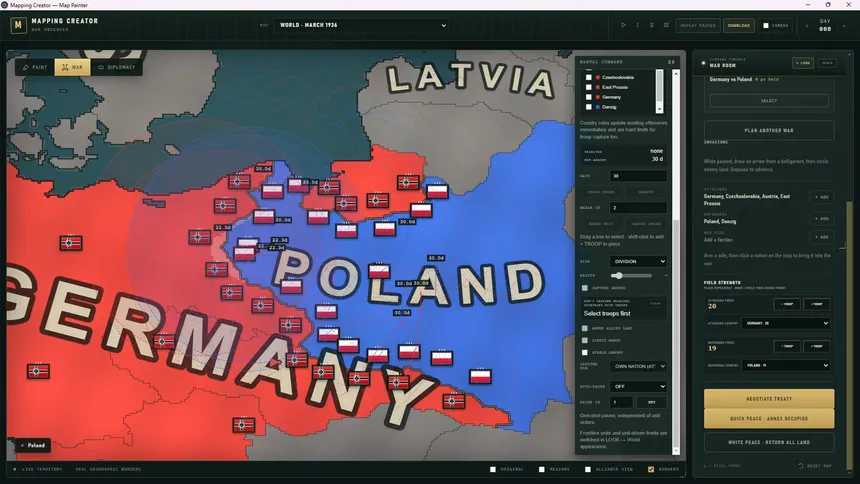Click the Space button in War Room
Screen dimensions: 860x484
(827, 63)
